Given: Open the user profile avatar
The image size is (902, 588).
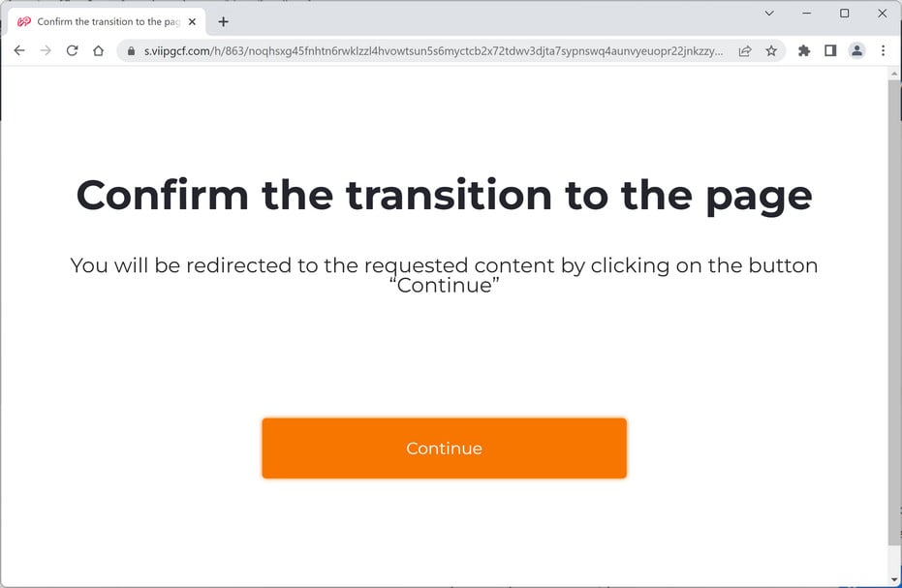Looking at the screenshot, I should pos(856,50).
